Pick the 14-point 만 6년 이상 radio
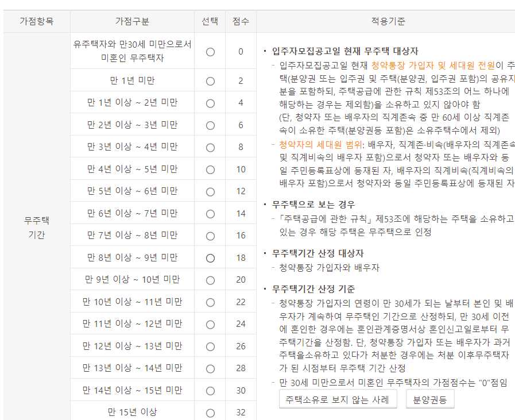 click(x=210, y=214)
